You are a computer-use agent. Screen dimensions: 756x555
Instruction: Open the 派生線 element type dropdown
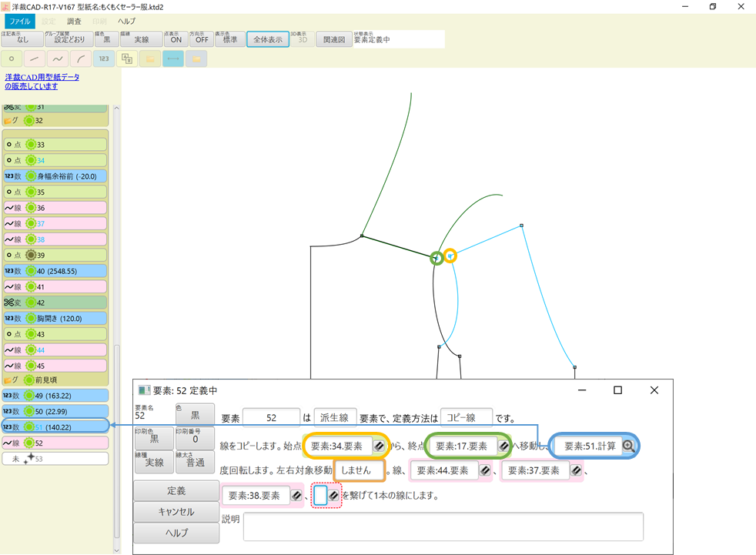click(333, 416)
